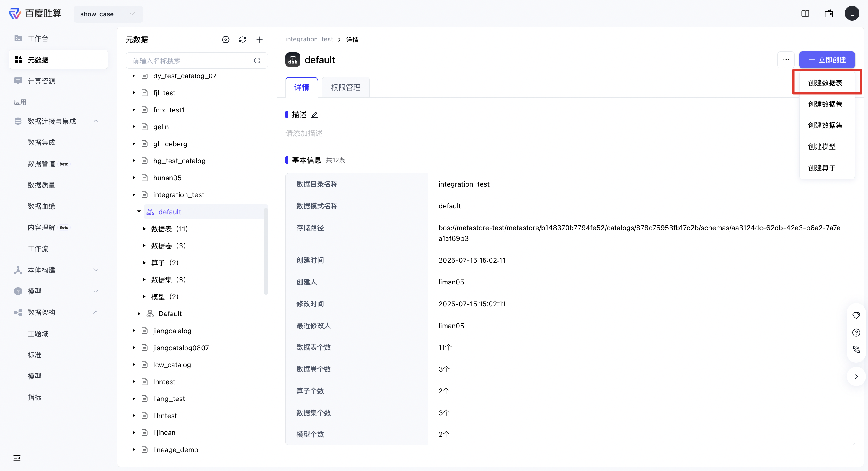The image size is (868, 471).
Task: Open the wallet icon in header
Action: 828,14
